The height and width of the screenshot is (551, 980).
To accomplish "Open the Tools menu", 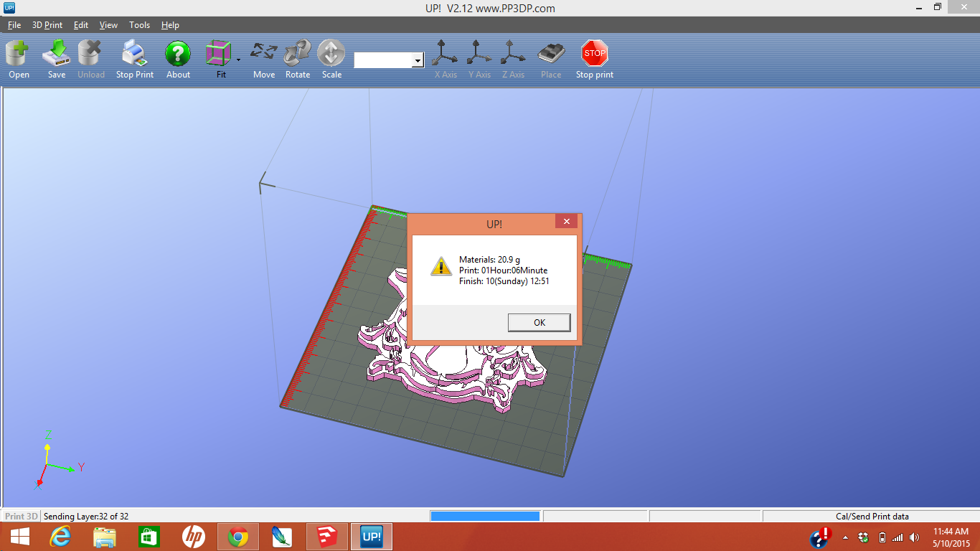I will click(x=139, y=24).
